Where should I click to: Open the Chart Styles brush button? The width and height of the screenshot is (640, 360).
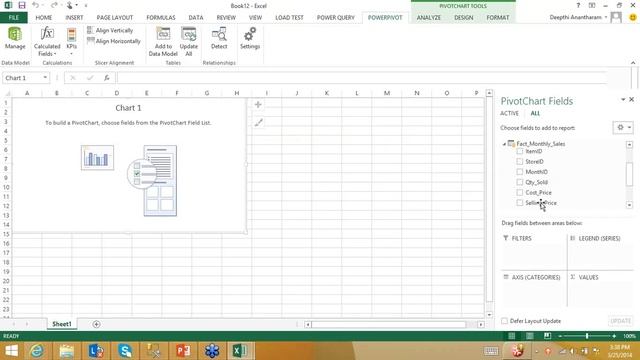[258, 122]
